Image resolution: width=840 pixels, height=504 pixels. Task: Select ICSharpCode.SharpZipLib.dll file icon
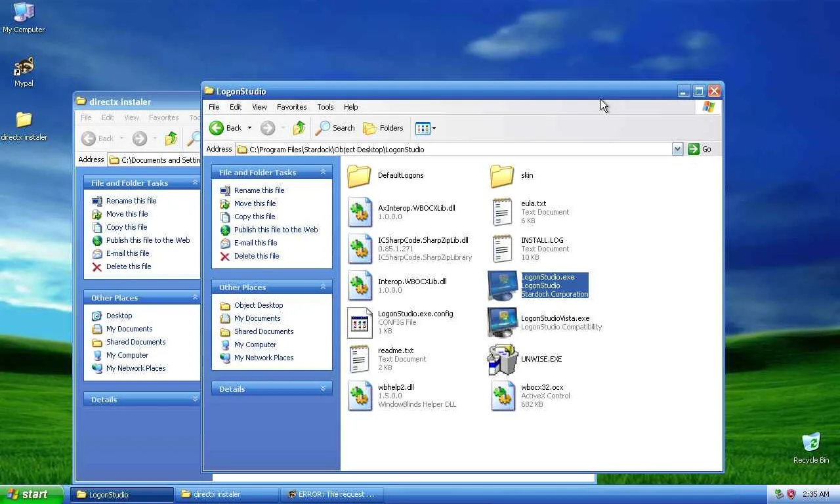click(360, 249)
